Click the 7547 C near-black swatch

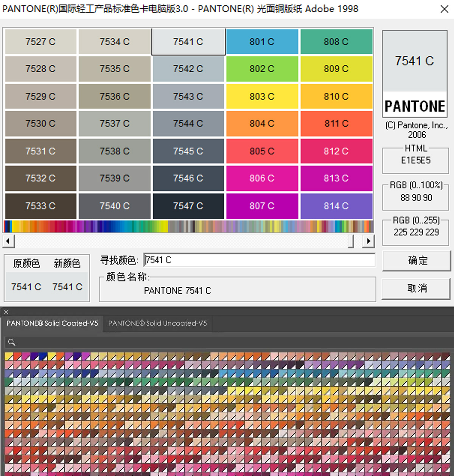(188, 206)
